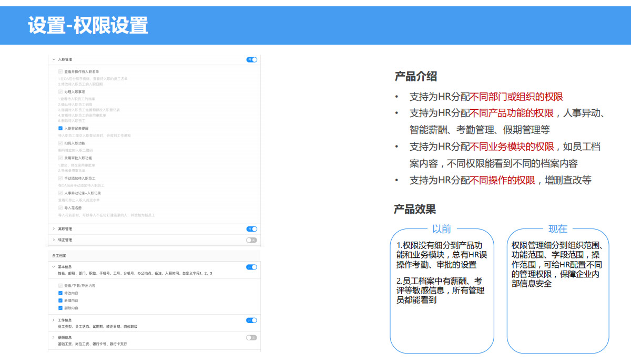Click the 扫码入职功能 checkbox
The image size is (631, 364).
[60, 143]
